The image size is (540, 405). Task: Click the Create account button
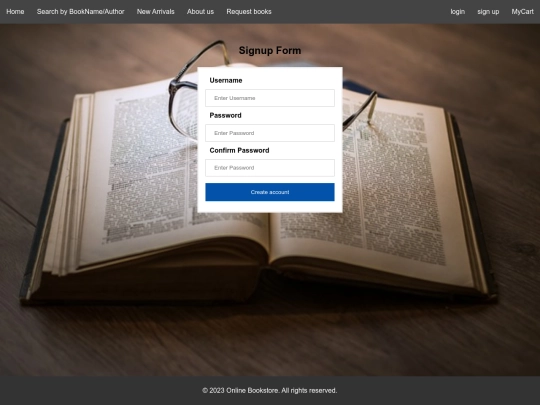(270, 192)
